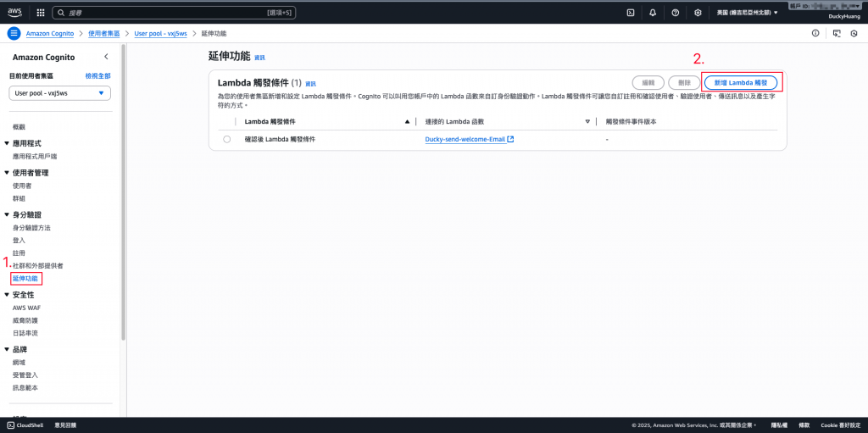The height and width of the screenshot is (433, 868).
Task: Click the info circle icon below the top bar
Action: (815, 33)
